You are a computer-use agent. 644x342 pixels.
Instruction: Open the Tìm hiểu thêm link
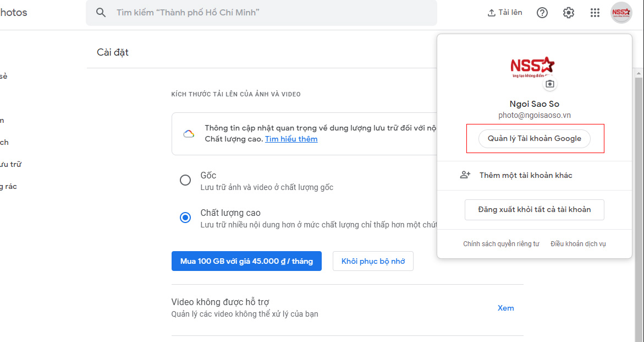coord(291,139)
